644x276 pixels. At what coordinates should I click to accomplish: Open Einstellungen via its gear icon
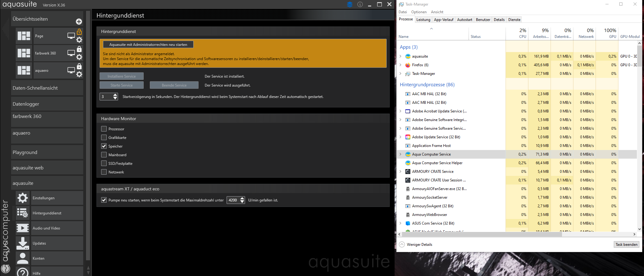(x=23, y=198)
